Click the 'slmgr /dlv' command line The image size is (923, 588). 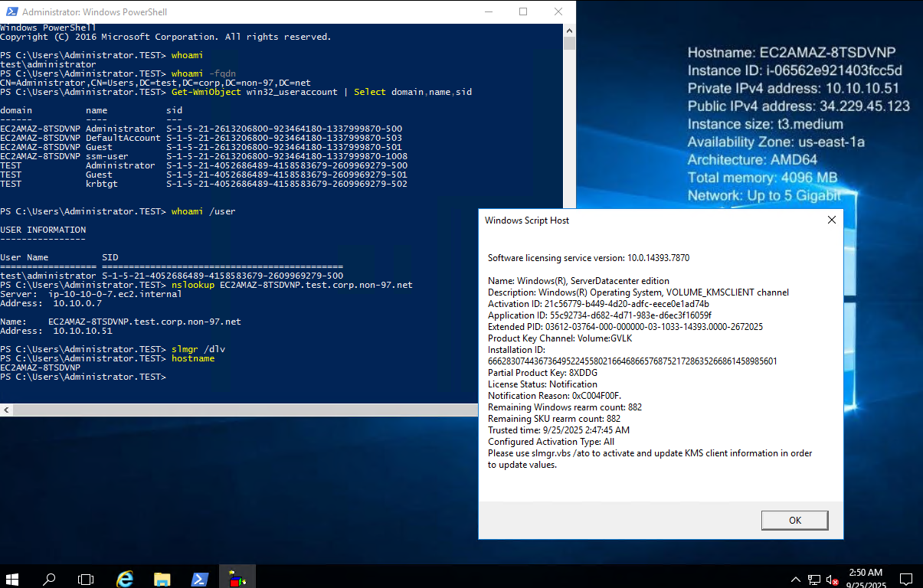point(113,349)
